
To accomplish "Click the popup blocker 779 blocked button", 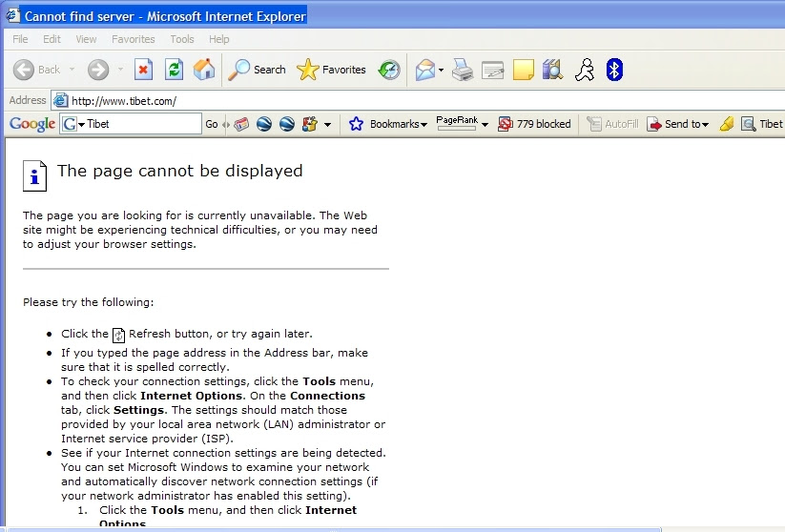I will pos(534,124).
